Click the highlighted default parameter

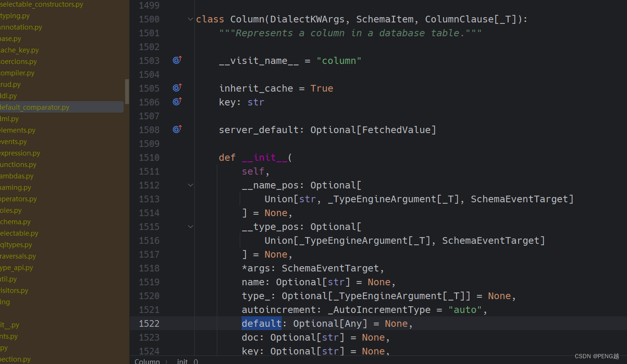tap(261, 323)
